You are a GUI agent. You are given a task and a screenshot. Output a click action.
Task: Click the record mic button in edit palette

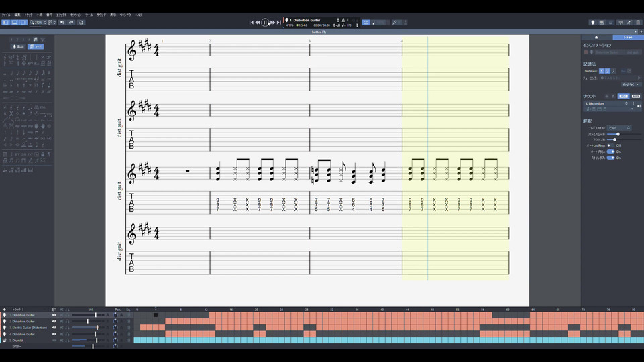(19, 46)
